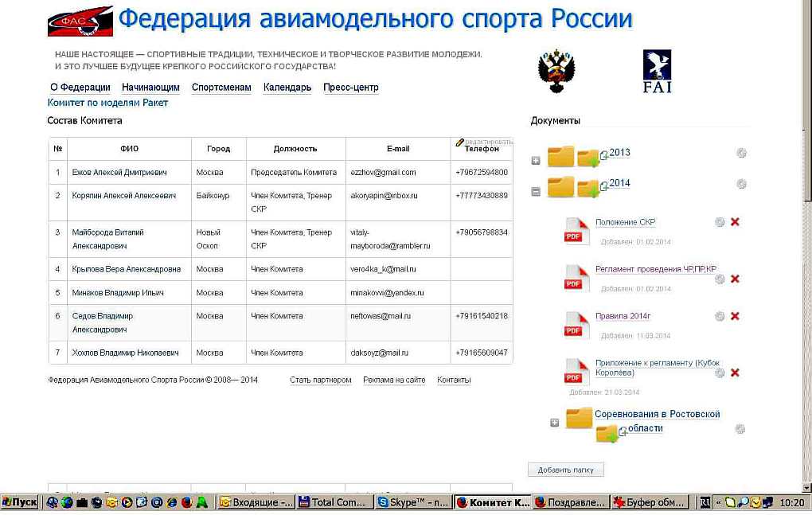This screenshot has width=812, height=515.
Task: Expand the 2013 documents folder
Action: pyautogui.click(x=536, y=160)
